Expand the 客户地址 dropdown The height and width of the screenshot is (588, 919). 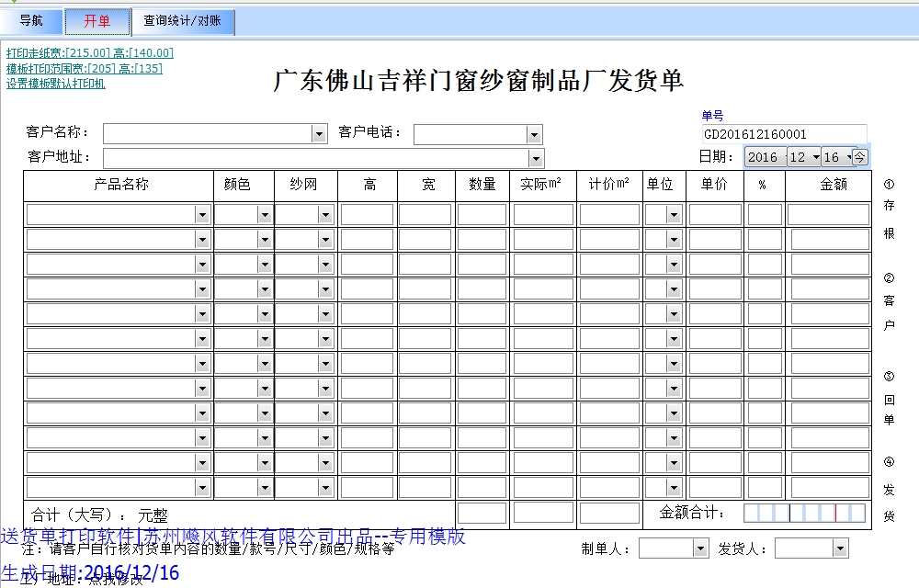(x=535, y=158)
